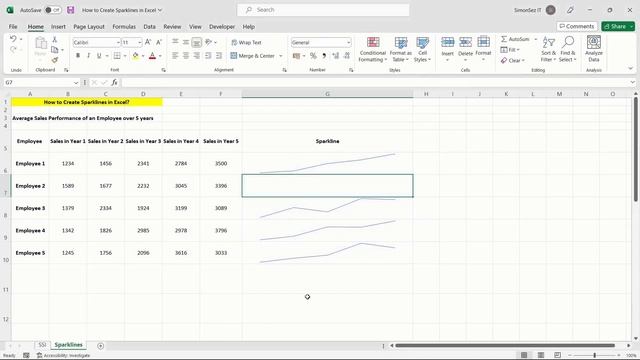
Task: Click the new sheet plus button
Action: click(100, 346)
